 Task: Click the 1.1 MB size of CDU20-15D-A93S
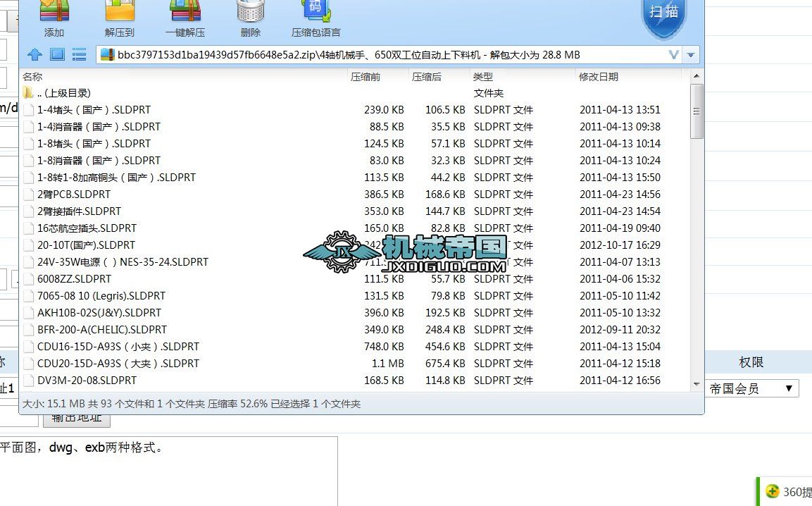[388, 364]
